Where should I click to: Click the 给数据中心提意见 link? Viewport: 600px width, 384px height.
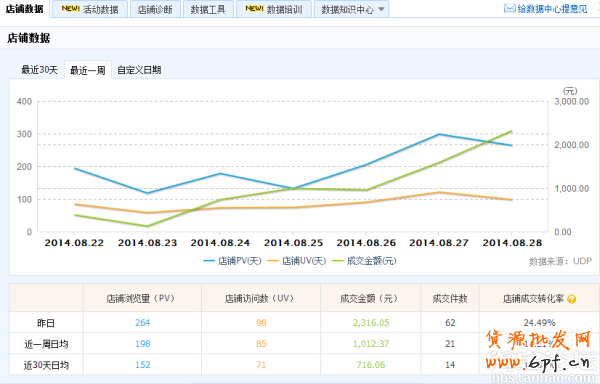coord(552,9)
